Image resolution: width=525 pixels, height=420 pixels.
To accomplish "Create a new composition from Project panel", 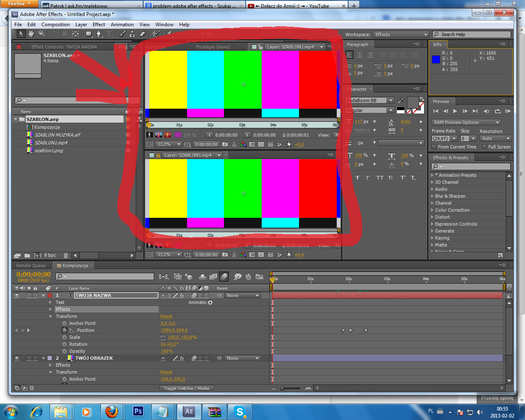I will point(38,255).
